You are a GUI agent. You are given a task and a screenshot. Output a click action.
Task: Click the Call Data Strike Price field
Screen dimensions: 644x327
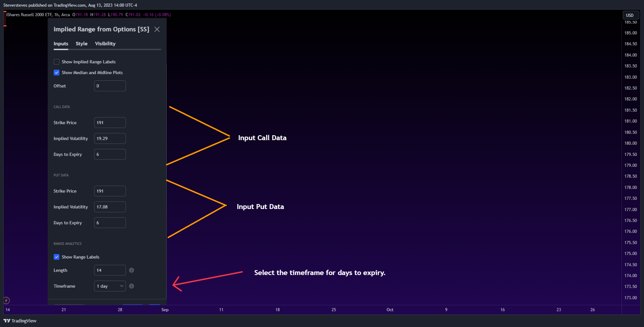click(x=110, y=123)
